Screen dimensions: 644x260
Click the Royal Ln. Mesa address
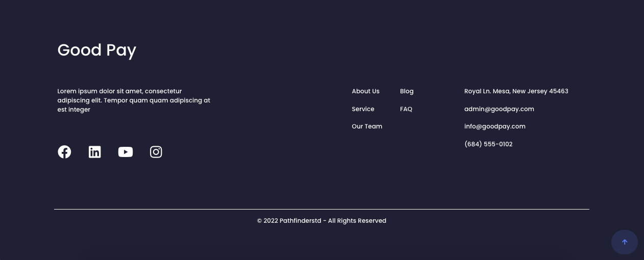(516, 91)
